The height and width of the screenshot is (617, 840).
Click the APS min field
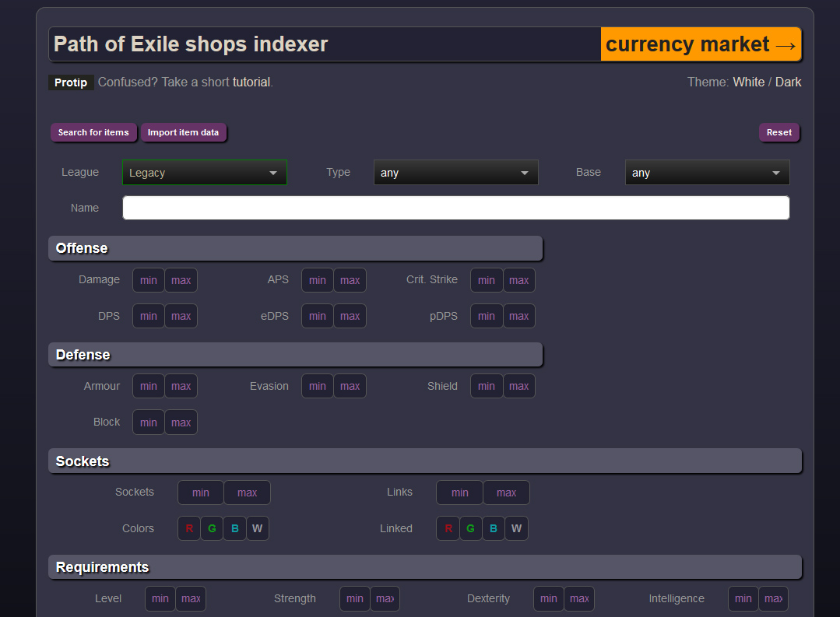(318, 280)
